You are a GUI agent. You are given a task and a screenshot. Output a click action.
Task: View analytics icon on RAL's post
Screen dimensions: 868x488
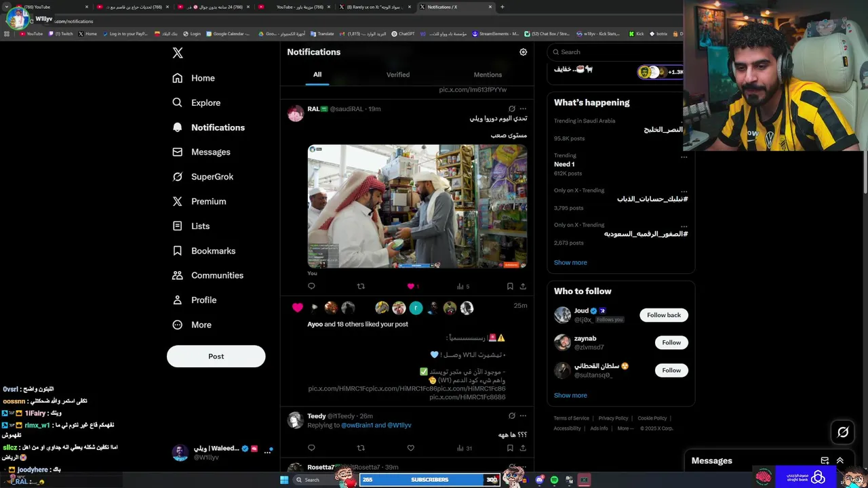[460, 286]
